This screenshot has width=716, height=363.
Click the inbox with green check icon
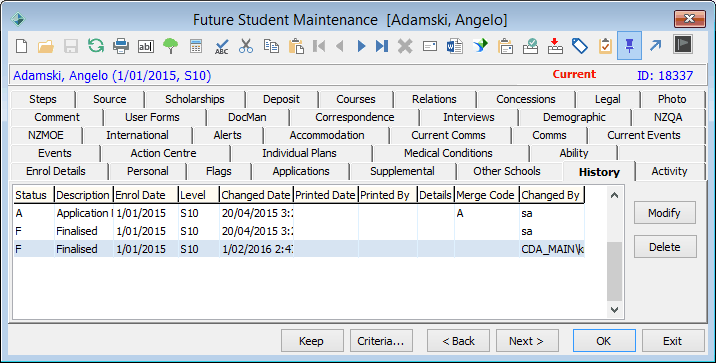point(530,46)
